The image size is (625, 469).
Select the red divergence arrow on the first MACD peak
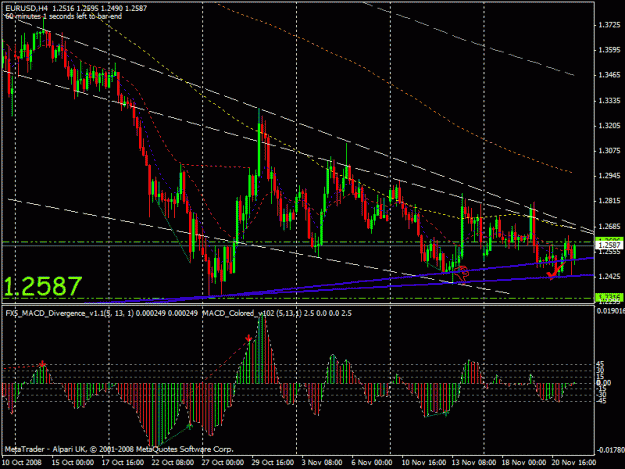click(x=43, y=364)
